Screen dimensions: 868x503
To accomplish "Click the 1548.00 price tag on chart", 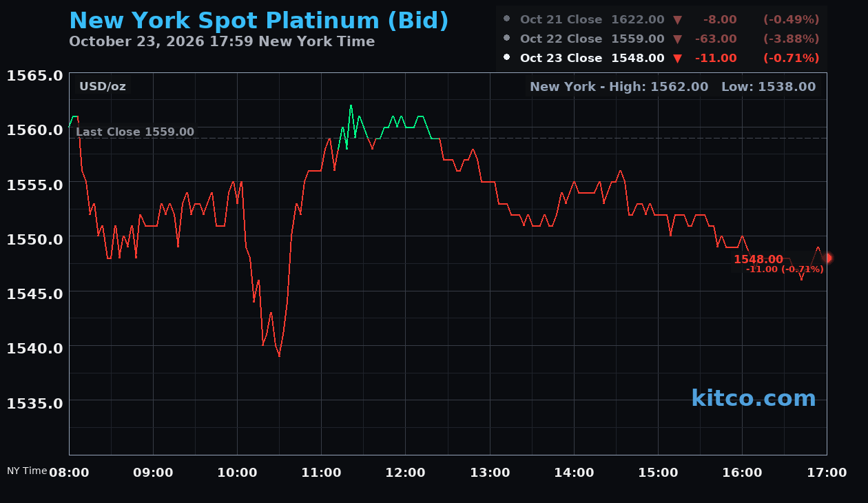I will coord(758,259).
